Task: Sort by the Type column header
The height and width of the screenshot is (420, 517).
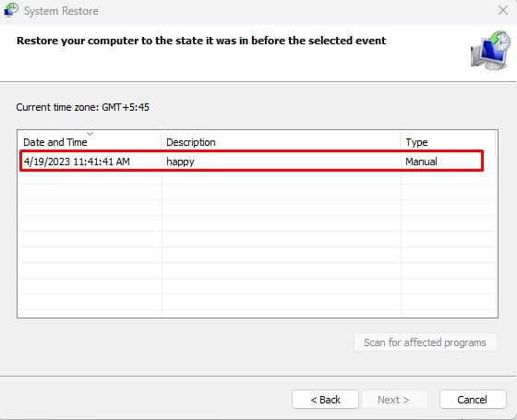Action: click(x=448, y=142)
